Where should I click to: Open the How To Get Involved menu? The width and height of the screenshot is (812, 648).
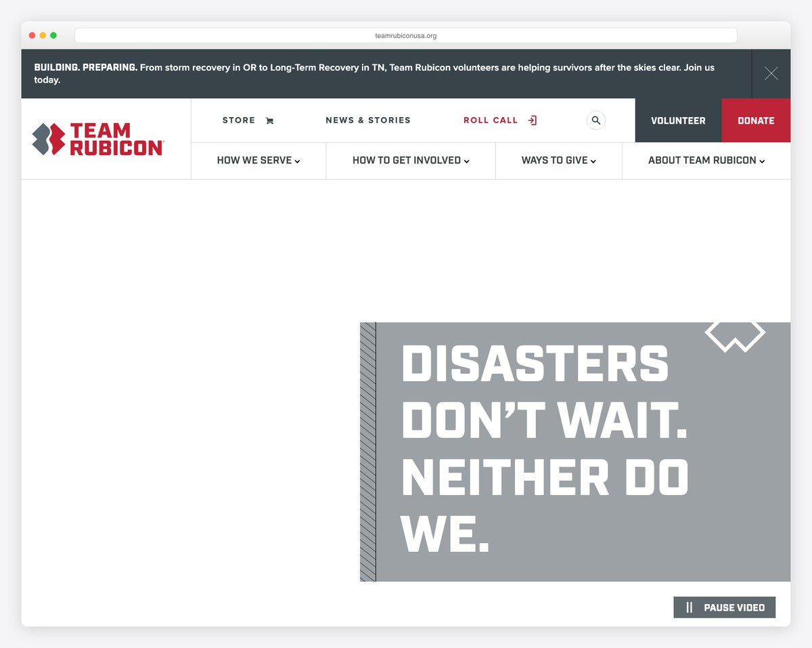coord(410,160)
